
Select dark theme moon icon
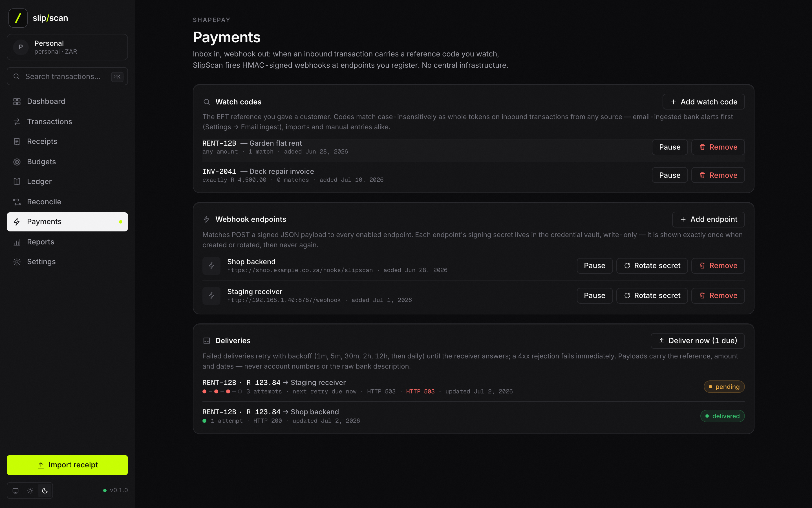point(45,491)
